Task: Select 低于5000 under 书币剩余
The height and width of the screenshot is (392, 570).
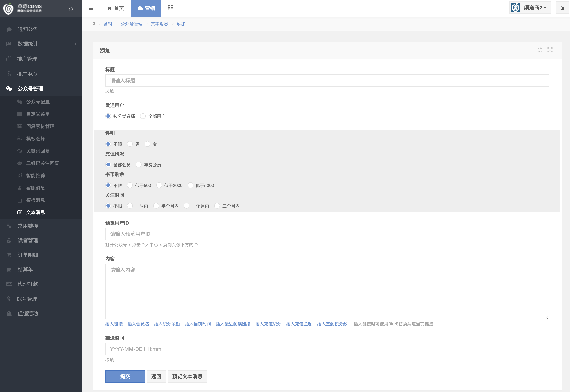Action: click(191, 185)
